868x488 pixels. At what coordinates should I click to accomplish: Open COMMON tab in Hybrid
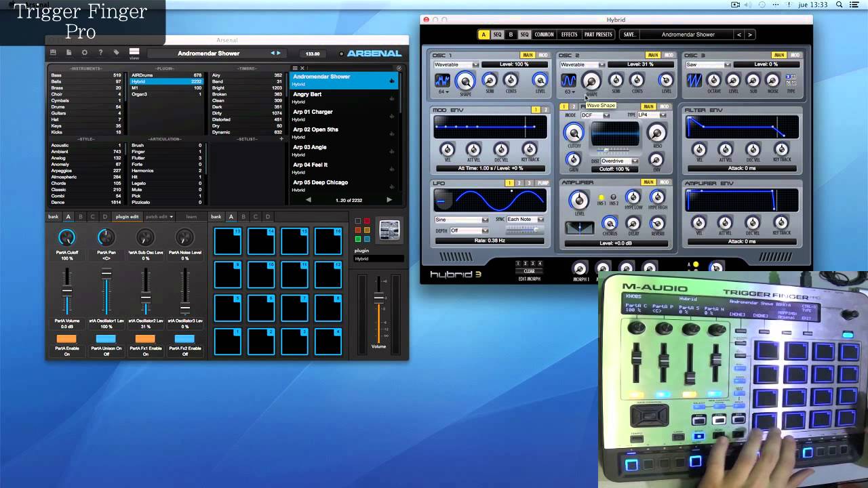tap(544, 35)
